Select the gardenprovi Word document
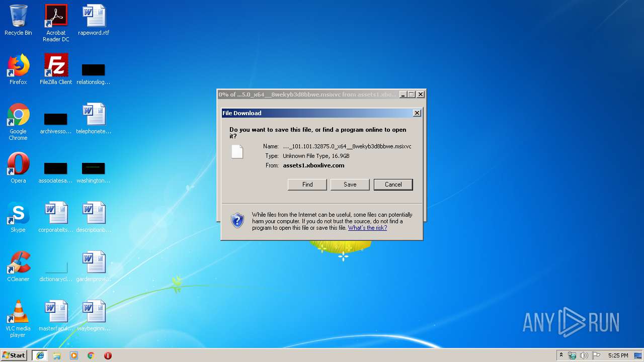Viewport: 644px width, 362px height. coord(94,266)
